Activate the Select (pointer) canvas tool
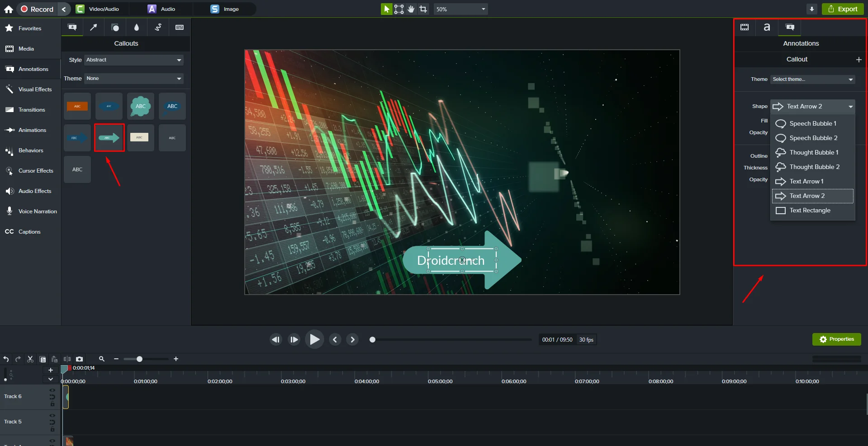The height and width of the screenshot is (446, 868). pos(386,9)
